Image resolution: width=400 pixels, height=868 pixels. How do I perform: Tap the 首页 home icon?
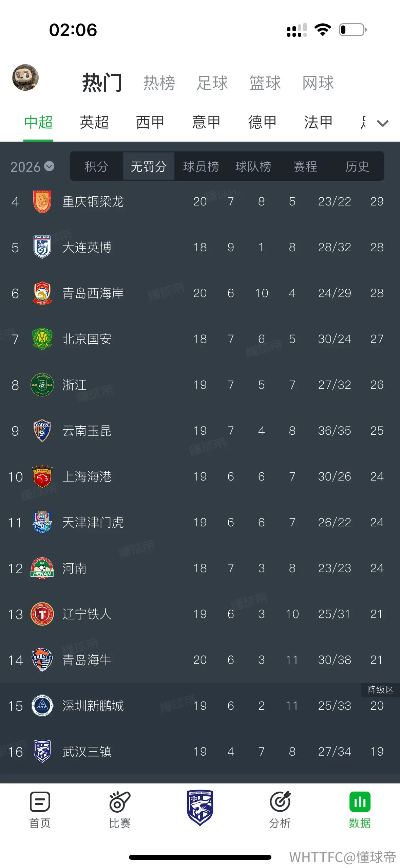click(x=40, y=802)
